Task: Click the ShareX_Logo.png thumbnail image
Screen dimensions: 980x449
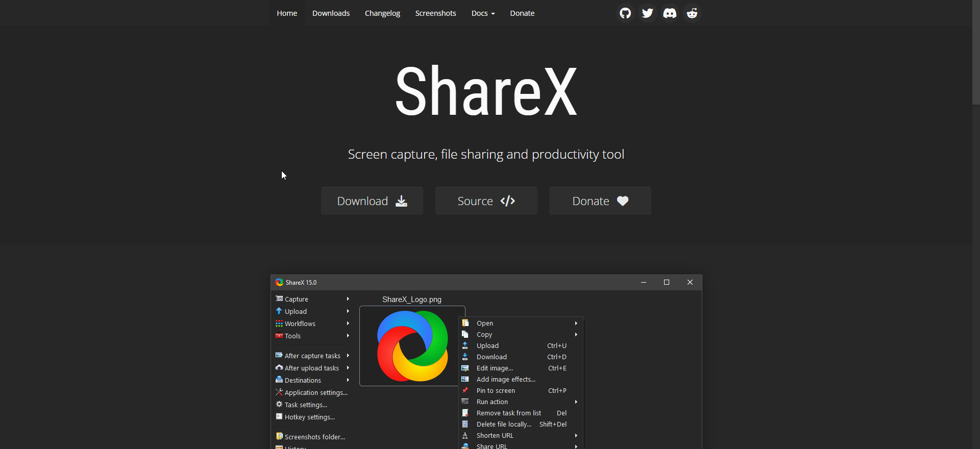Action: click(412, 346)
